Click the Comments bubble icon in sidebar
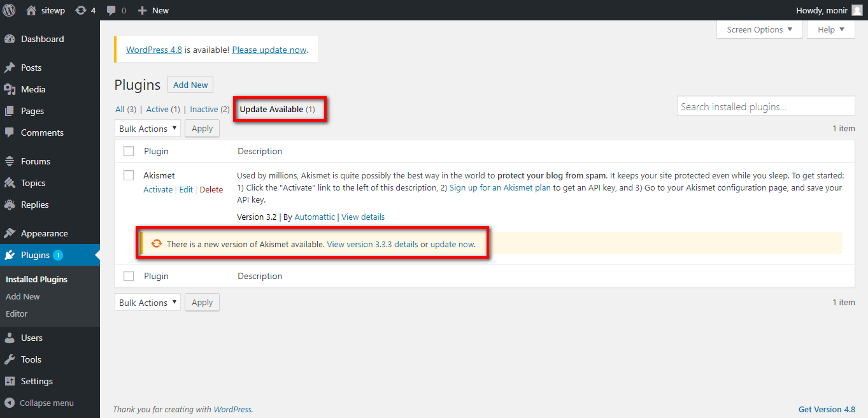 10,133
